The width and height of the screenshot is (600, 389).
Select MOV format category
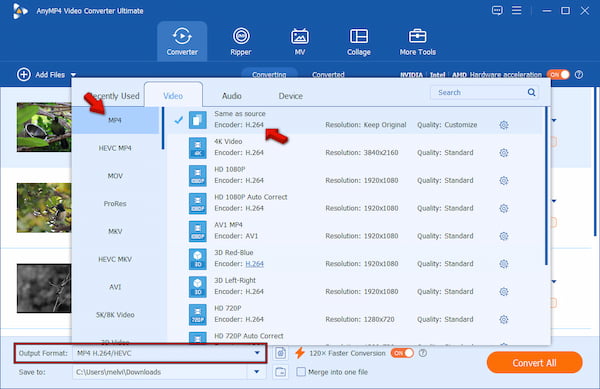pos(115,176)
